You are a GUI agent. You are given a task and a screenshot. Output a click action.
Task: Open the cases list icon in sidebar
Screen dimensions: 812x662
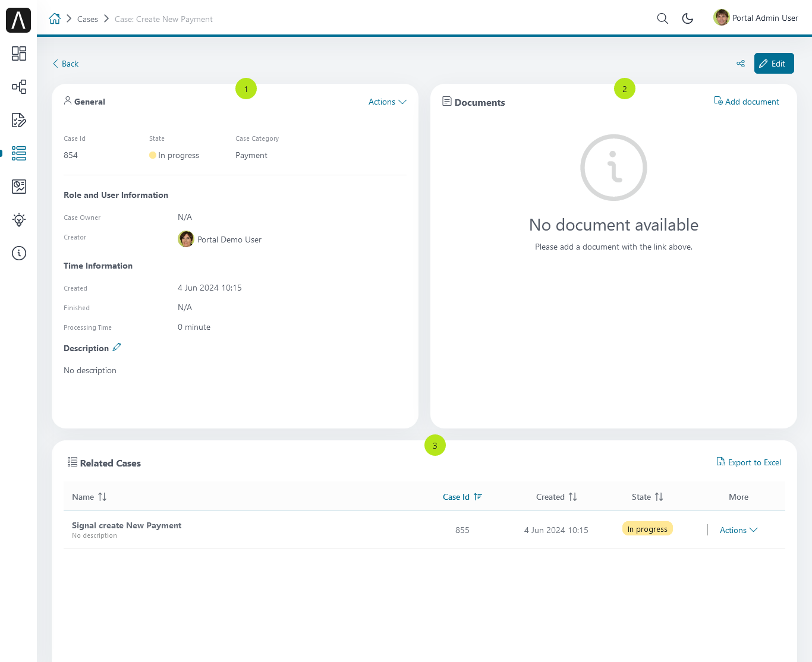point(19,153)
